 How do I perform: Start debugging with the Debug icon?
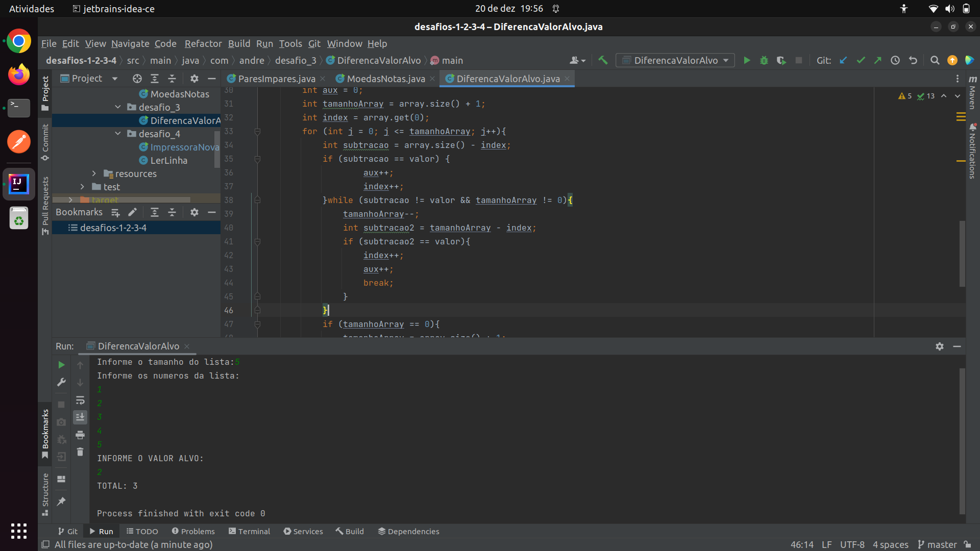tap(764, 60)
